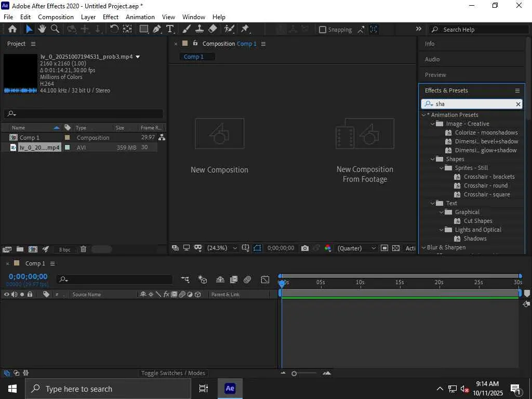Select the Hand tool

(42, 29)
